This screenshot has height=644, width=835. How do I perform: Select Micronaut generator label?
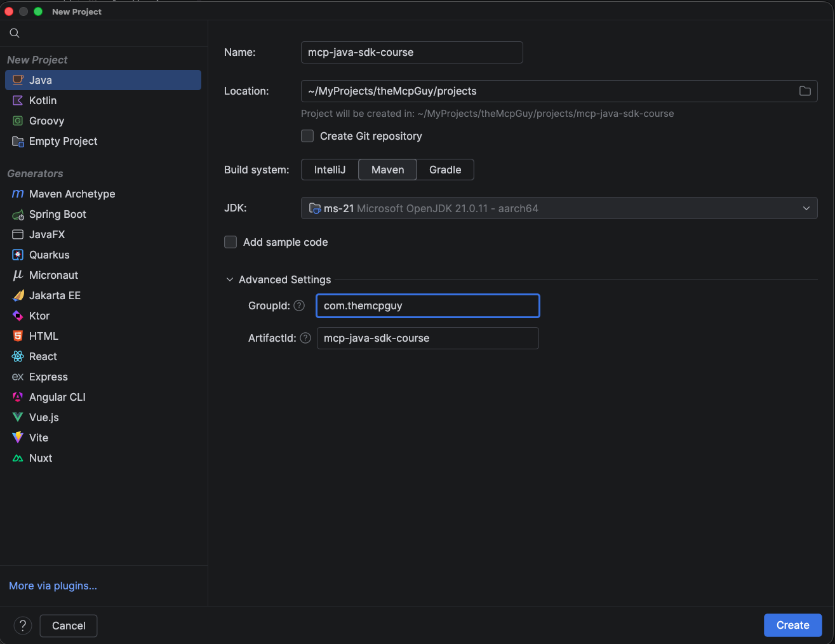pos(53,275)
